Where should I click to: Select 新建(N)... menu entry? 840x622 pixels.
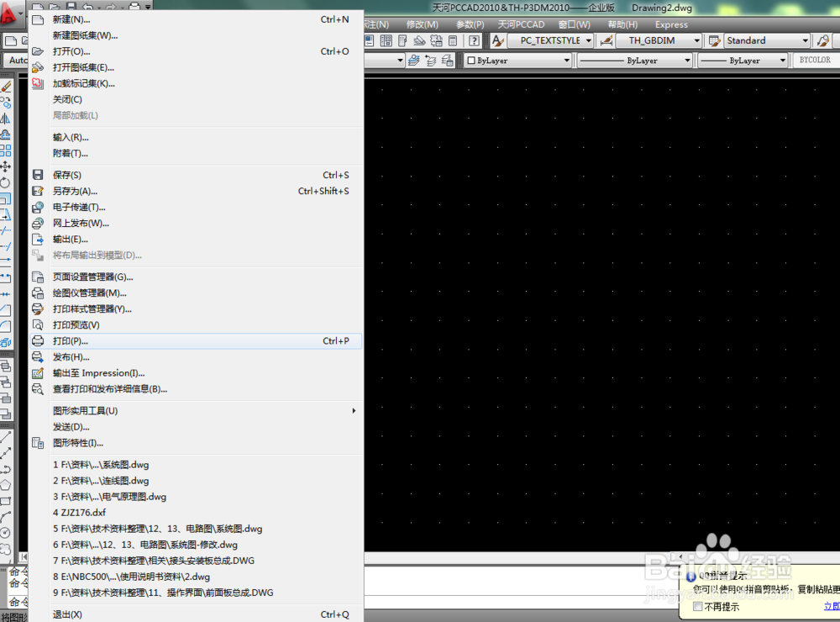pos(196,20)
